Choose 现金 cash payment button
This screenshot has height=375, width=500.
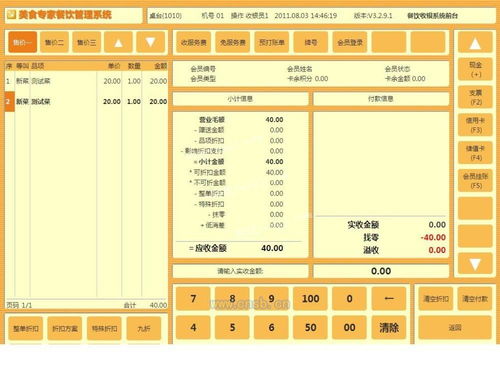pyautogui.click(x=475, y=69)
